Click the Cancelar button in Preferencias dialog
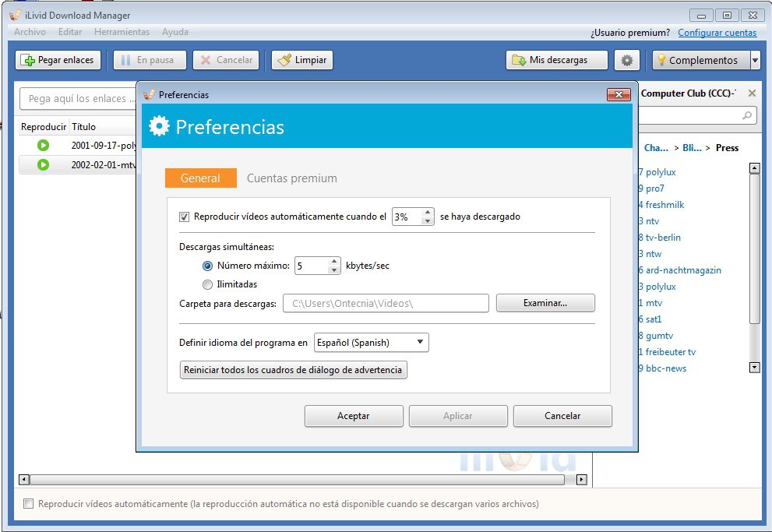Viewport: 772px width, 532px height. point(562,416)
